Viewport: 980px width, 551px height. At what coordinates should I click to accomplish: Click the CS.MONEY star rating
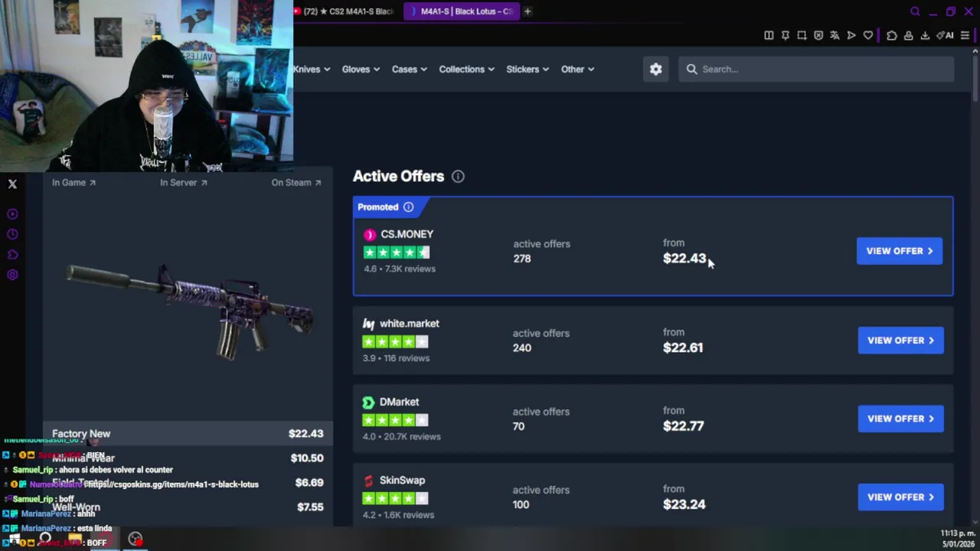[397, 253]
